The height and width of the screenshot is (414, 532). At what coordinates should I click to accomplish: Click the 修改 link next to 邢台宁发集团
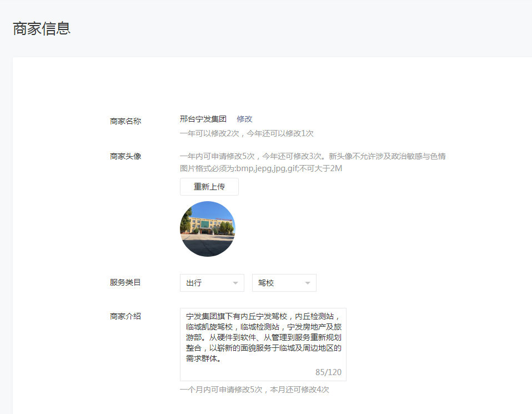tap(244, 119)
